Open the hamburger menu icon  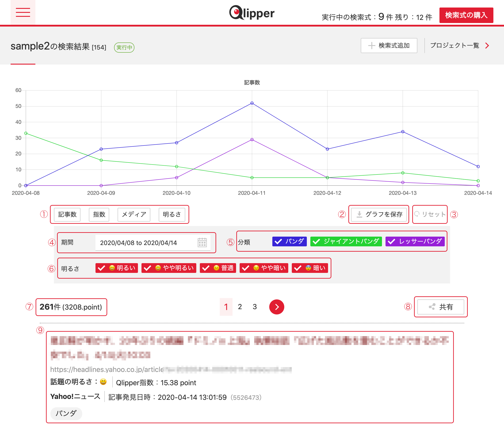tap(23, 12)
